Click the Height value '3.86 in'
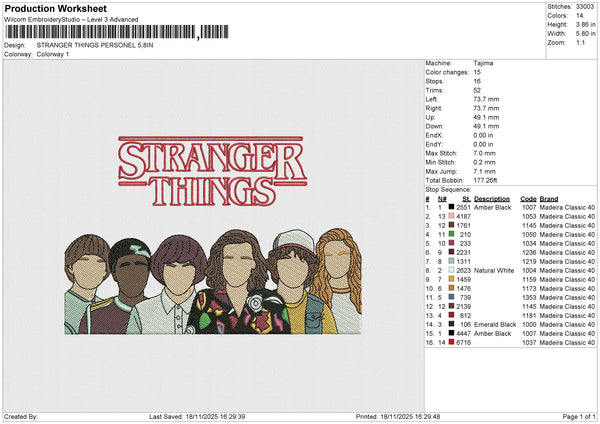This screenshot has width=600, height=424. tap(585, 24)
